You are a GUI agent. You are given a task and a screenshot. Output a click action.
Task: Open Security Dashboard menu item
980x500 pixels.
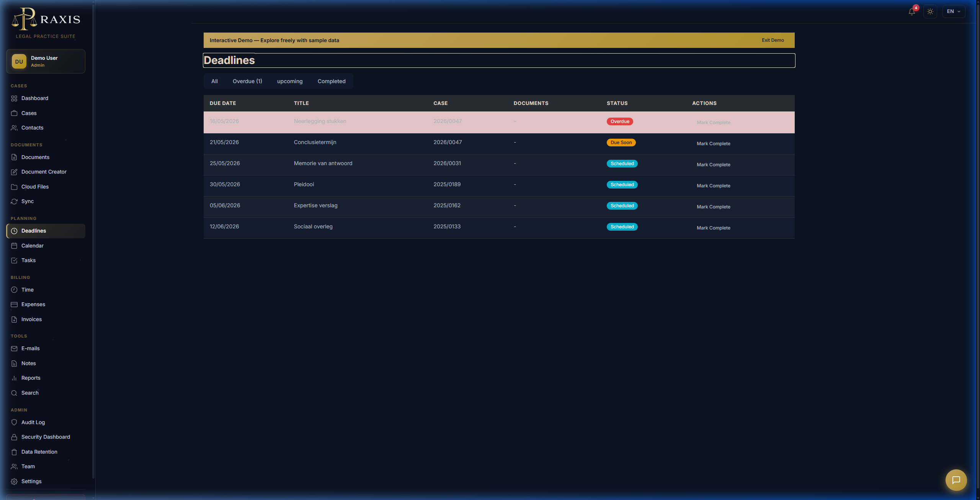(46, 437)
